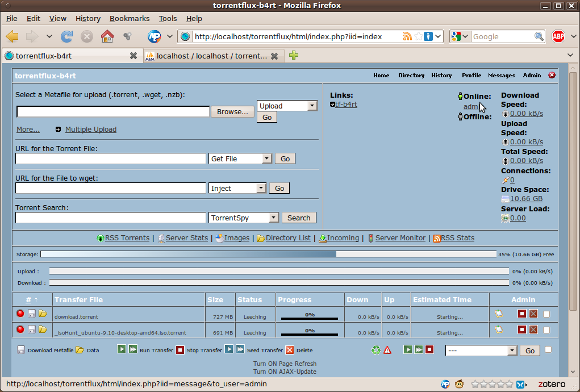Screen dimensions: 580x392
Task: Open the Directory page in torrentflux nav
Action: (x=411, y=75)
